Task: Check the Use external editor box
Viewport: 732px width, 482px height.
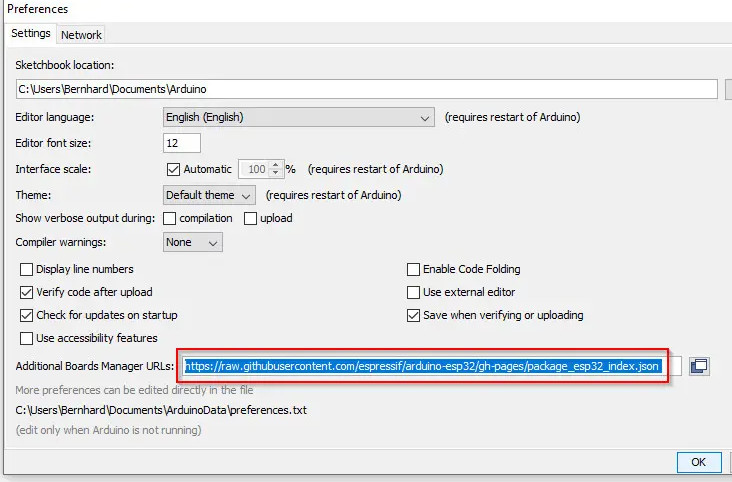Action: tap(414, 292)
